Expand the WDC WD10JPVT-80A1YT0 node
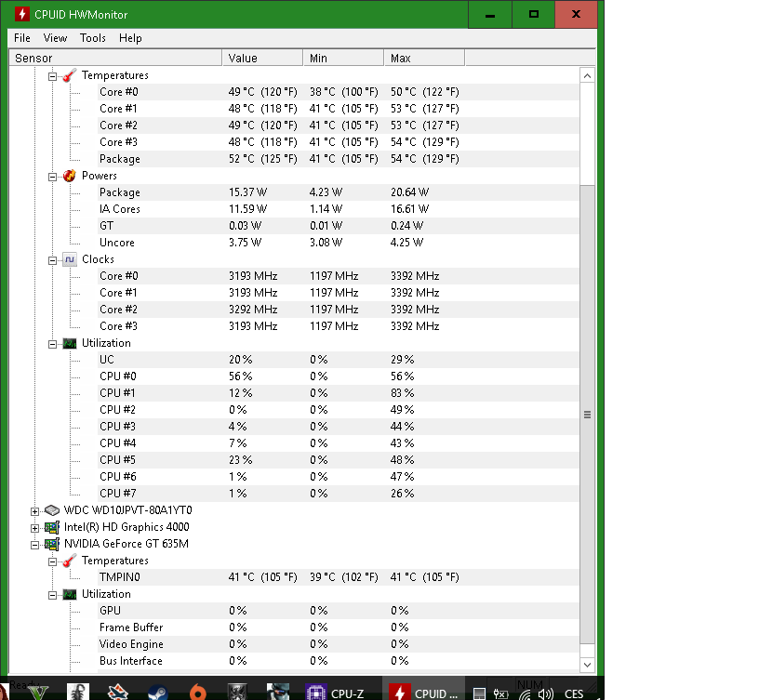759x700 pixels. coord(34,511)
